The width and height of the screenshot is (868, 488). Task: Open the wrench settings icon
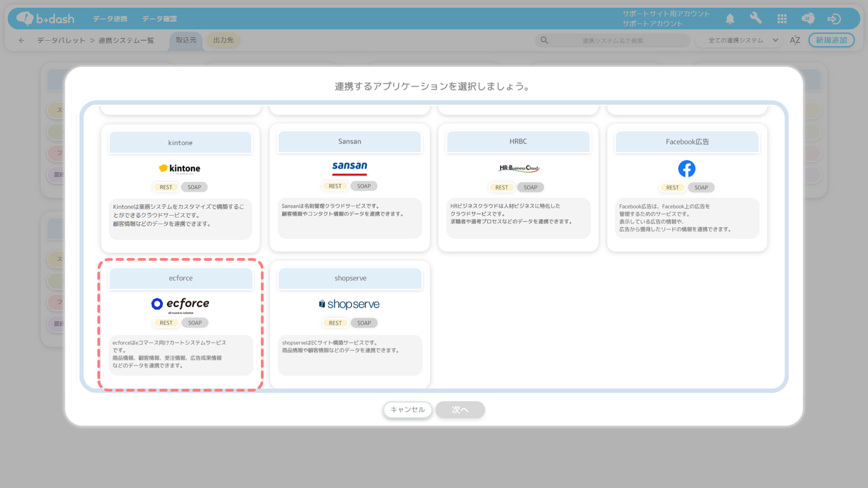point(755,18)
